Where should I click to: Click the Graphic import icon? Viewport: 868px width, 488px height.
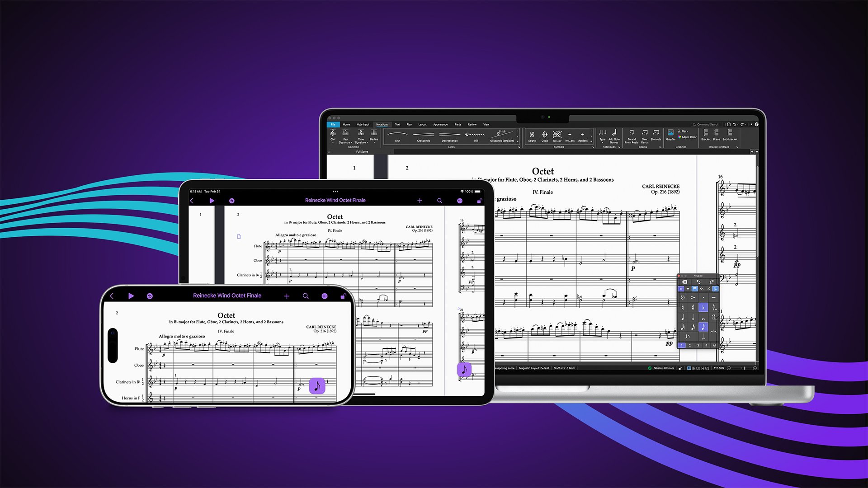coord(671,135)
